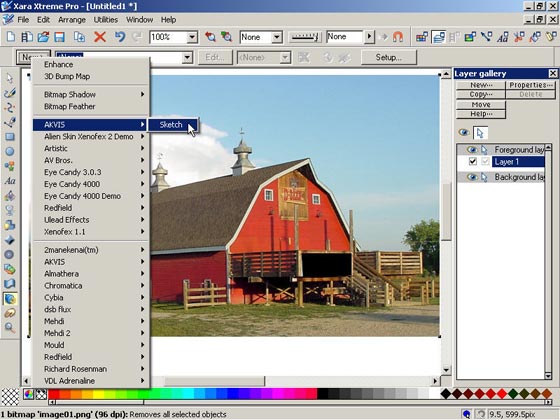Screen dimensions: 560x420
Task: Select the Bevel tool icon
Action: 10,240
